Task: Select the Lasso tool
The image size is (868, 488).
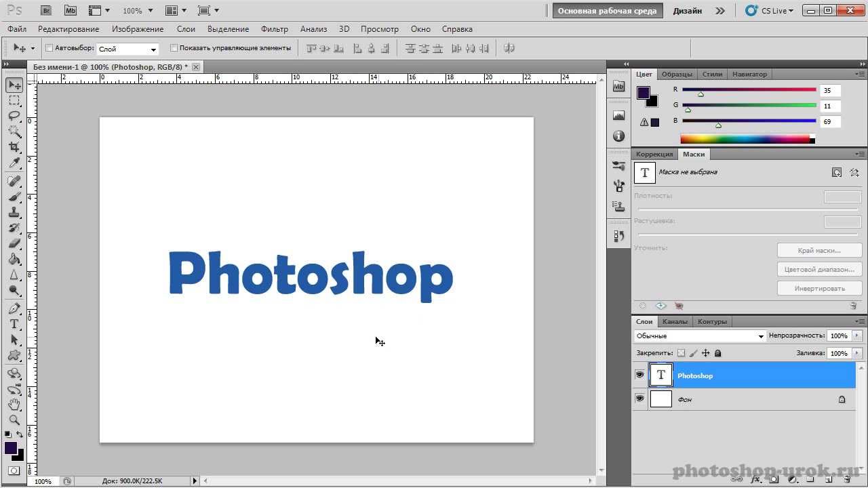Action: (14, 116)
